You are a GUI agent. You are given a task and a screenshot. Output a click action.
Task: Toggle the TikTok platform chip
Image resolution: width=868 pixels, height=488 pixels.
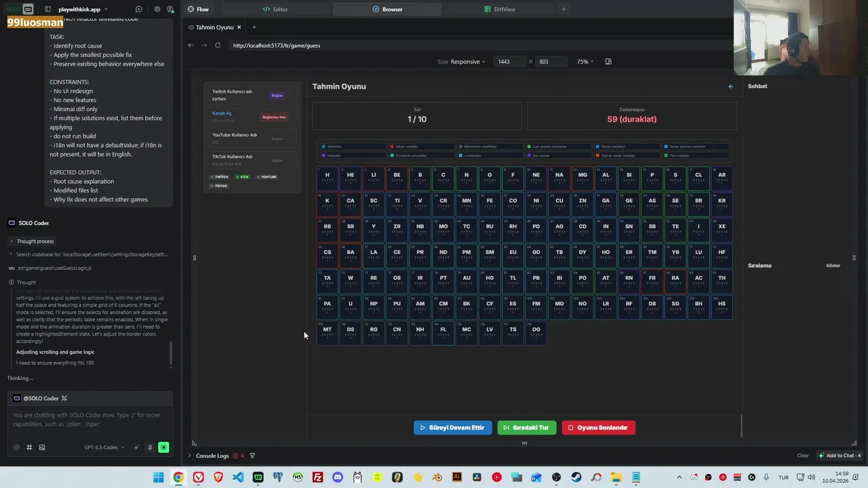tap(219, 186)
